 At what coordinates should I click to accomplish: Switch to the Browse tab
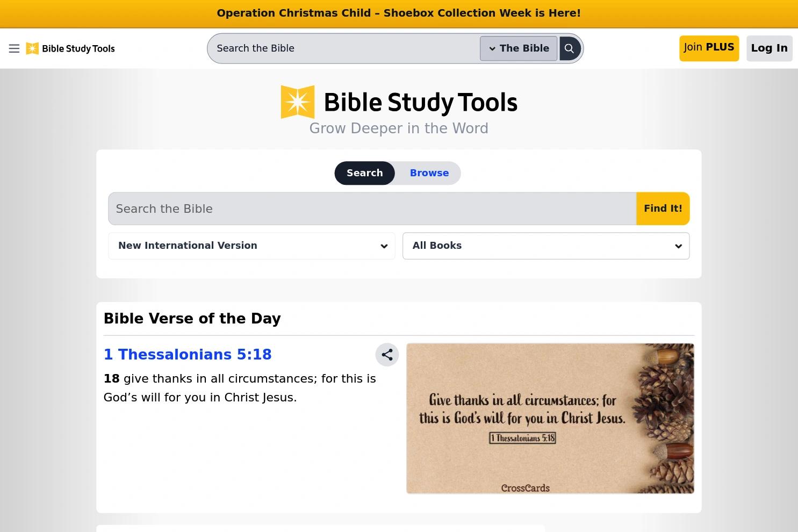coord(429,173)
